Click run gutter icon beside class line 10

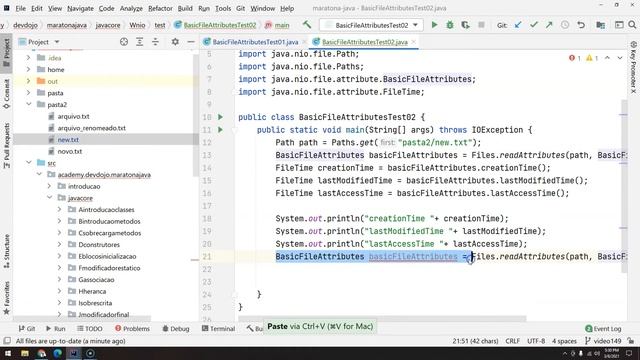[220, 117]
